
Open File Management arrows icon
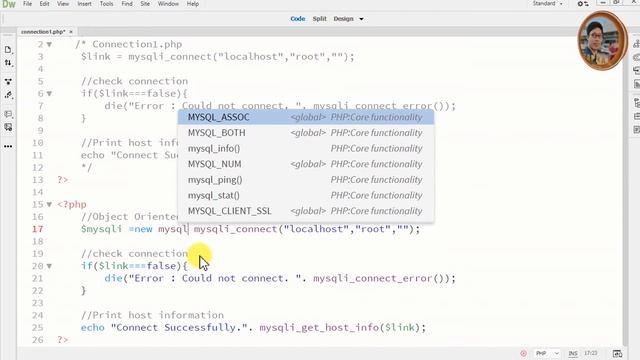(x=8, y=63)
